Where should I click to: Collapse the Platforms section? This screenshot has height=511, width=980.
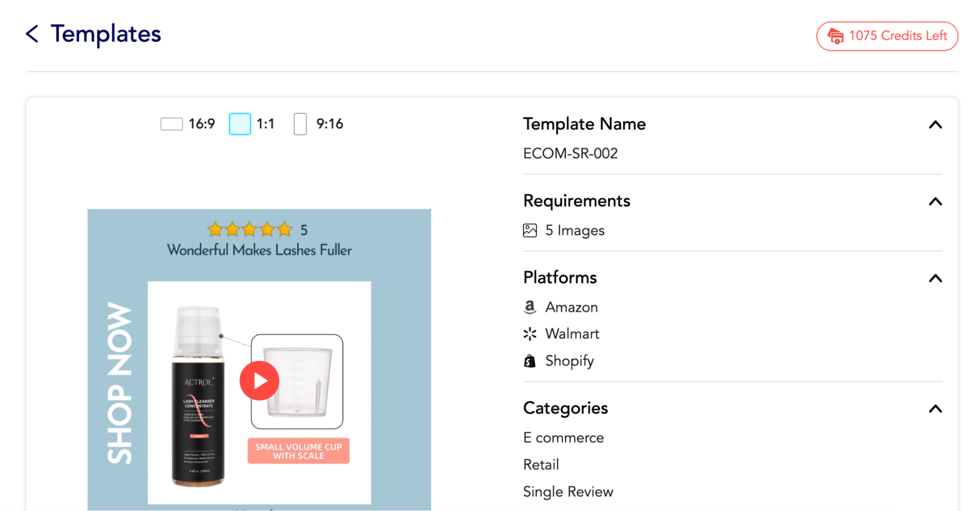(x=935, y=278)
